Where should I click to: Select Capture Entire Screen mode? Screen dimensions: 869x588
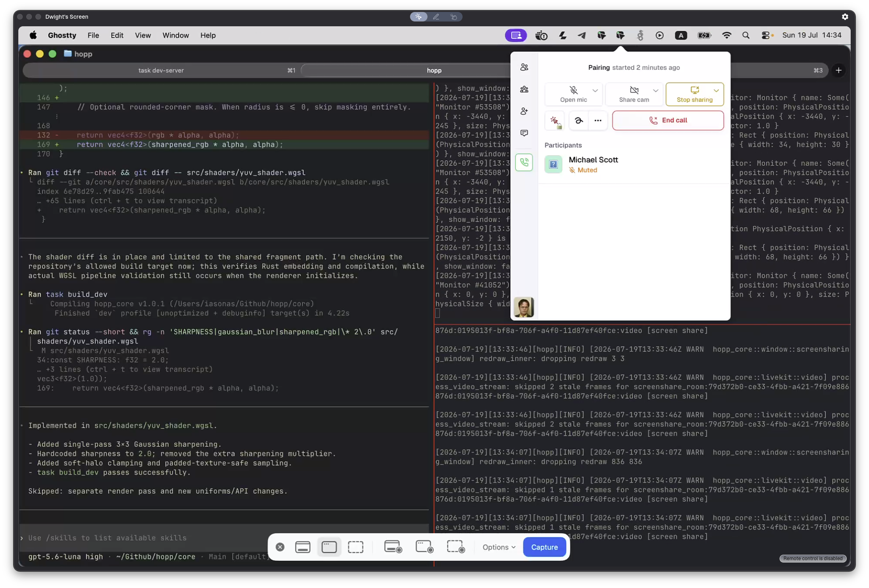[303, 547]
